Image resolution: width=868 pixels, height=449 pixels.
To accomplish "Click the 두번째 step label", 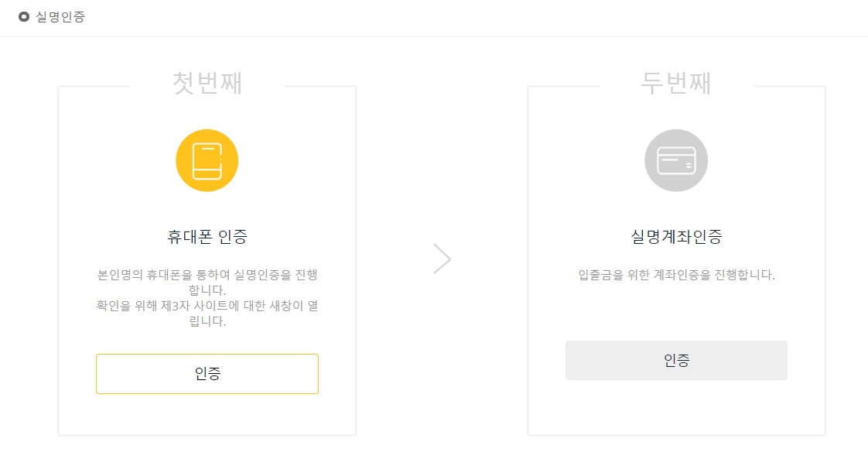I will (676, 84).
